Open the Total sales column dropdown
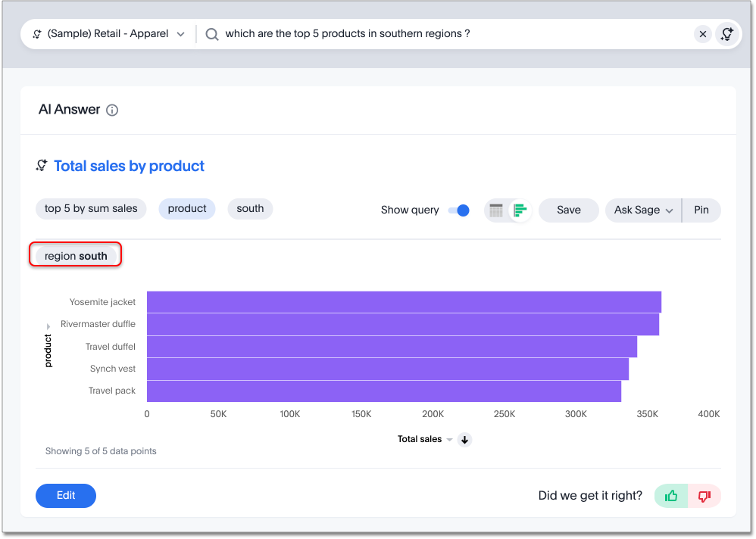The image size is (756, 539). point(449,440)
